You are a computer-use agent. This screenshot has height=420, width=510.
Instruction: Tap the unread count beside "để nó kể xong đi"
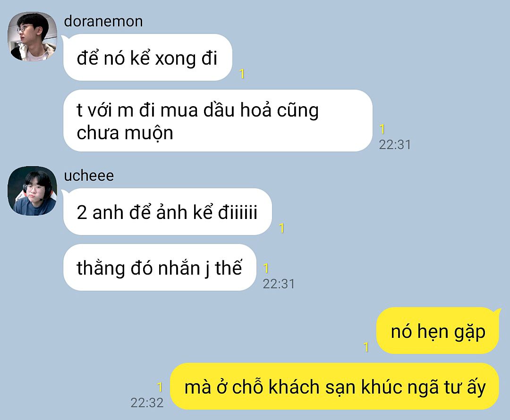(242, 74)
